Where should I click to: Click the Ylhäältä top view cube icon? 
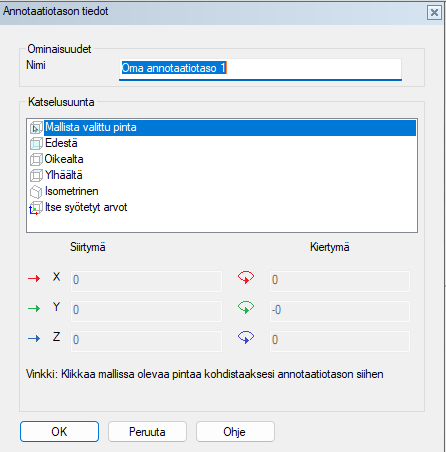[36, 175]
